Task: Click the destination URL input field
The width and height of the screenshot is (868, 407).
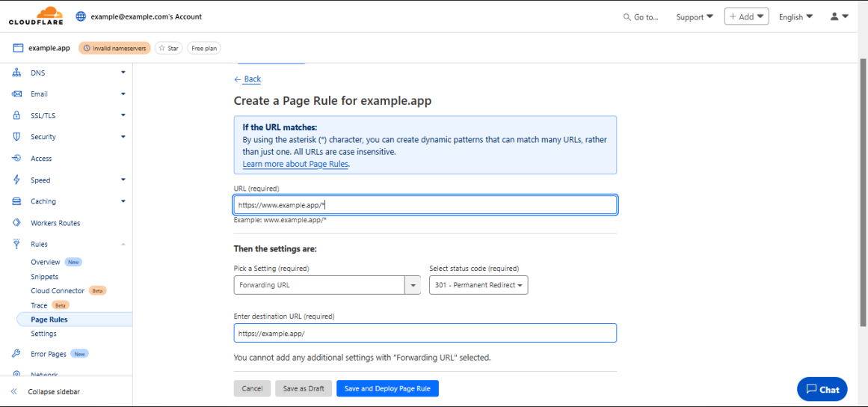Action: click(425, 334)
